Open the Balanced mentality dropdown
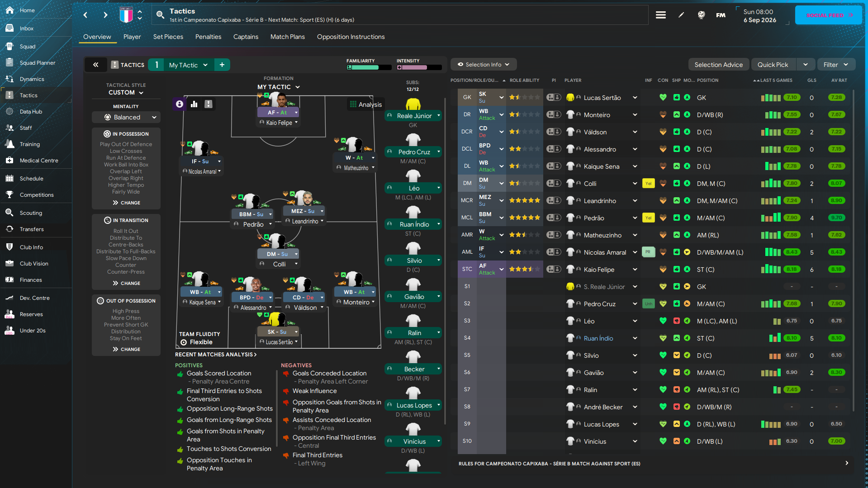Screen dimensions: 868x488 click(x=126, y=117)
